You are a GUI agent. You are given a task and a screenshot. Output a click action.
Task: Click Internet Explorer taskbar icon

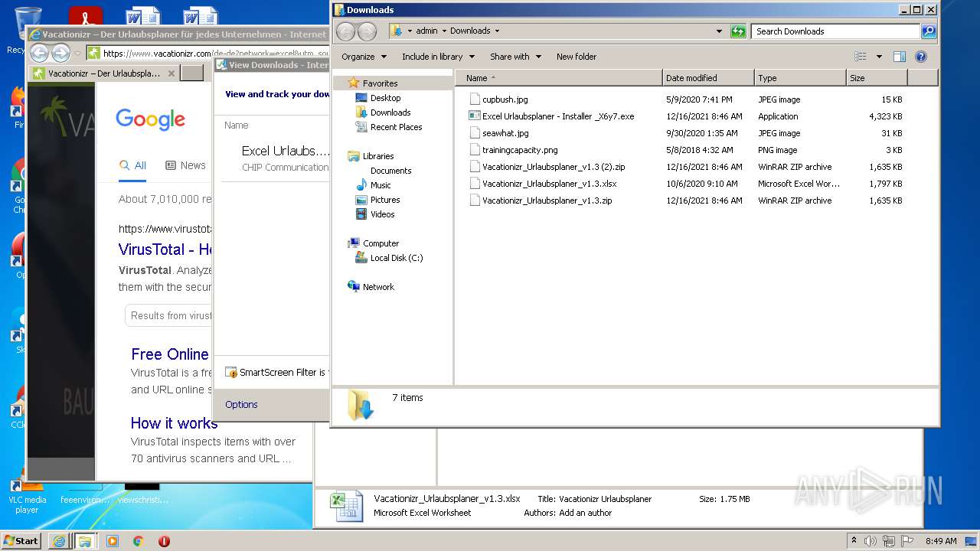(59, 541)
